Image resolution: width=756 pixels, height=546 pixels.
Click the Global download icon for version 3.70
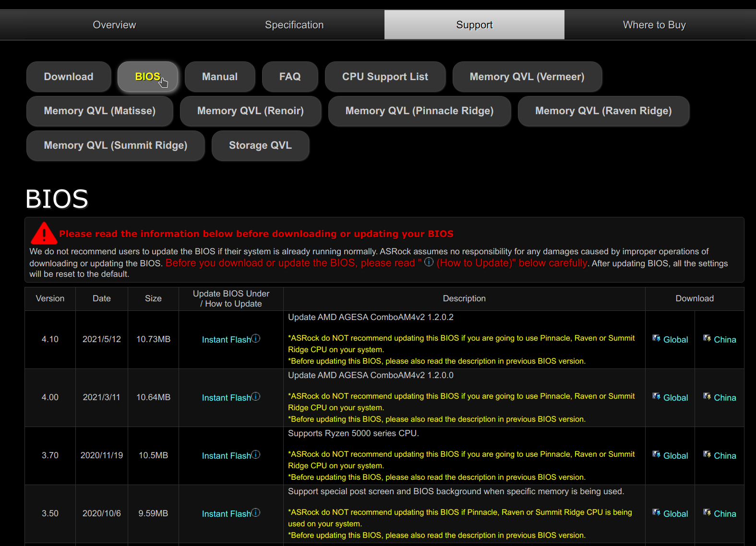pyautogui.click(x=656, y=454)
